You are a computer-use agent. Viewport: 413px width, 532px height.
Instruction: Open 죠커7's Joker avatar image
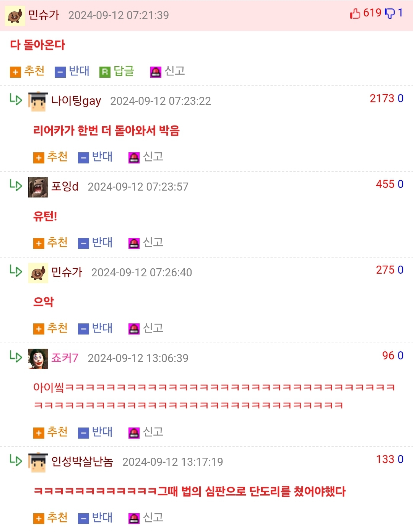[38, 359]
